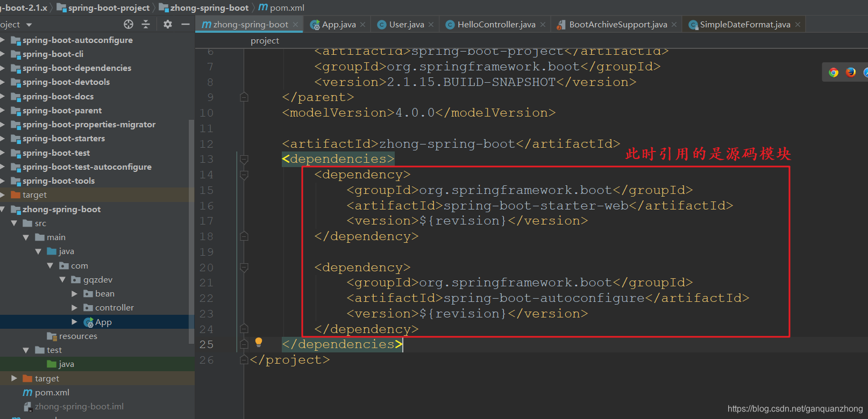
Task: Collapse the zhong-spring-boot module node
Action: [x=3, y=209]
